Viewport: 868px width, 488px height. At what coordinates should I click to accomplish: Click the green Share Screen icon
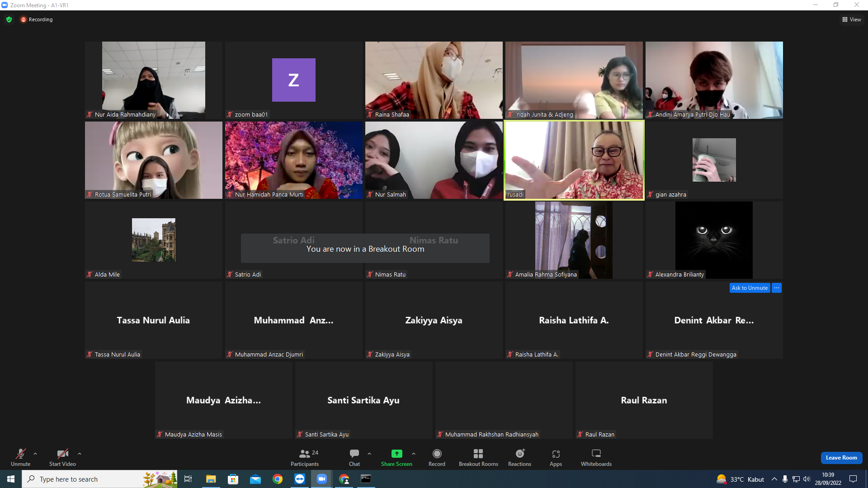pyautogui.click(x=396, y=454)
